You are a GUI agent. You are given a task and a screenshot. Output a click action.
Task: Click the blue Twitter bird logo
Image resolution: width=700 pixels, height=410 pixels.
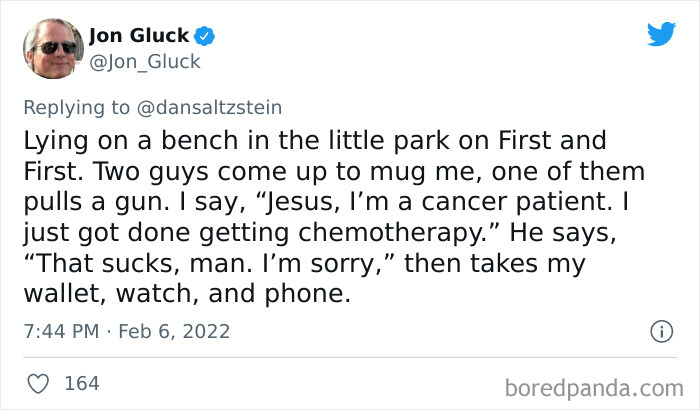point(661,33)
